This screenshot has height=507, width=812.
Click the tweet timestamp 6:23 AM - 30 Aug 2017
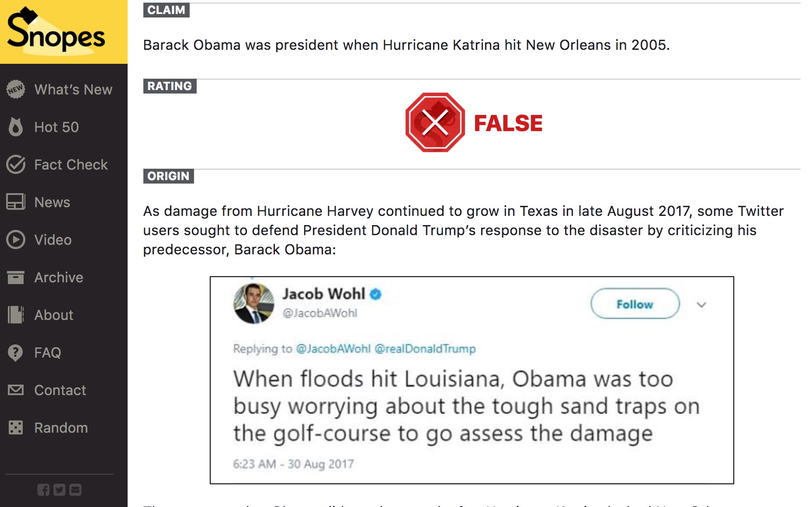click(x=293, y=464)
